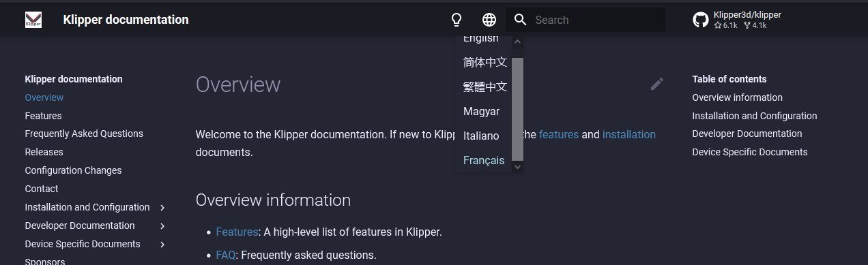This screenshot has width=868, height=265.
Task: Select English in language dropdown
Action: pyautogui.click(x=481, y=39)
